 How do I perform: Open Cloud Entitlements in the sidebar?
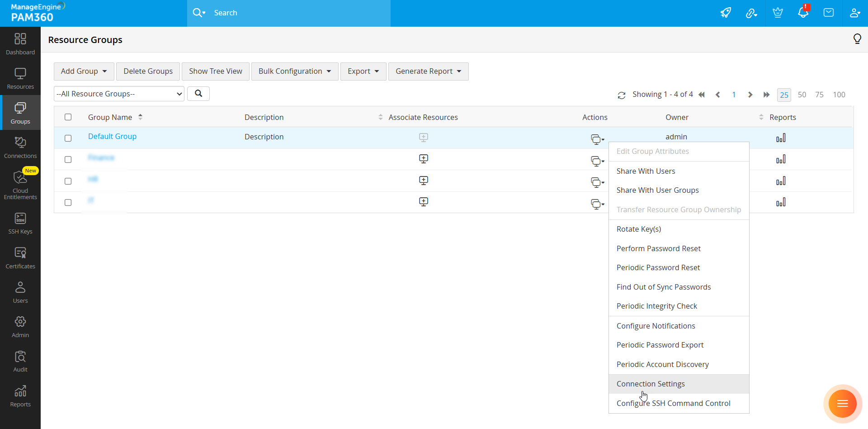point(20,185)
